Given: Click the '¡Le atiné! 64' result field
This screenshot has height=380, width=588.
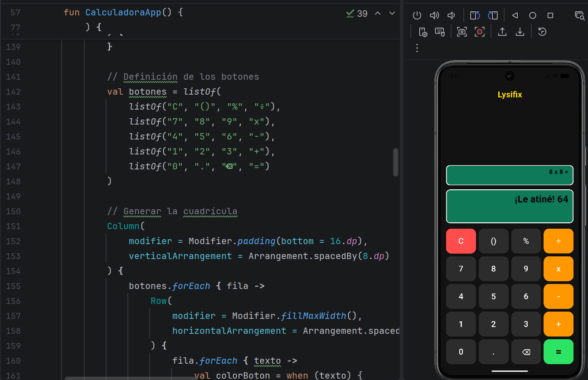Looking at the screenshot, I should point(510,206).
